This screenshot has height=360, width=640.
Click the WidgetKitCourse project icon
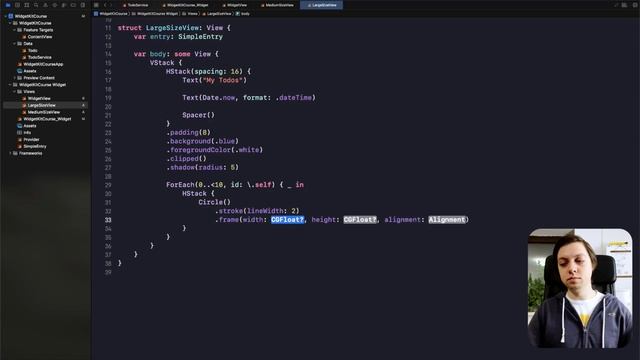pyautogui.click(x=11, y=16)
